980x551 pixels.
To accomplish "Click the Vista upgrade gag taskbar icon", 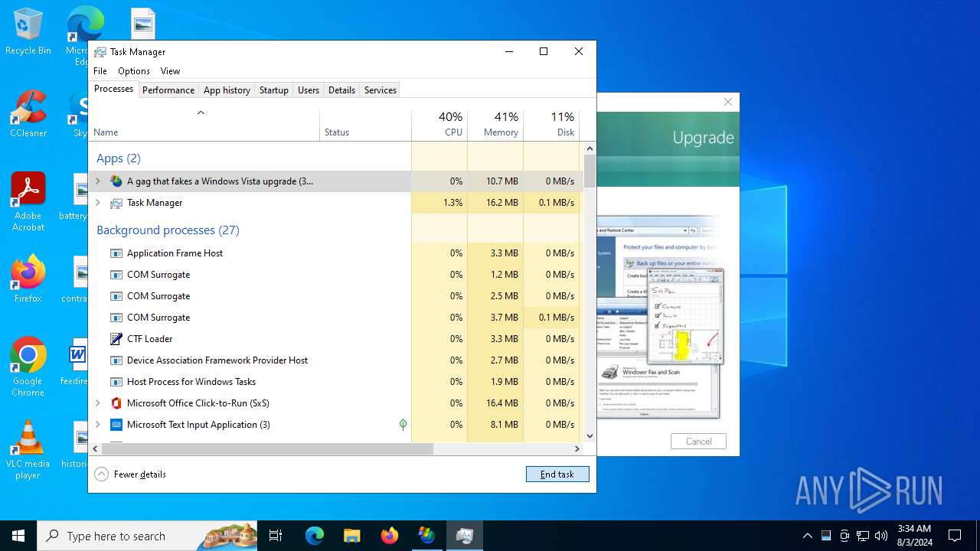I will coord(426,536).
